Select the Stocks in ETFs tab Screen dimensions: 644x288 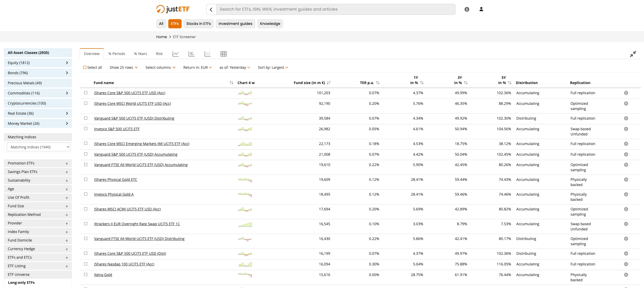198,24
